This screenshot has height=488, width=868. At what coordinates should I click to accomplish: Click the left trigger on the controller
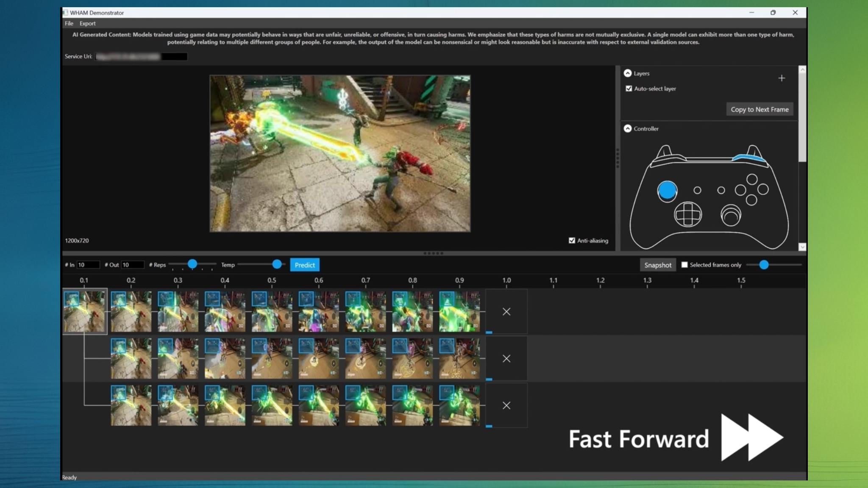coord(665,150)
